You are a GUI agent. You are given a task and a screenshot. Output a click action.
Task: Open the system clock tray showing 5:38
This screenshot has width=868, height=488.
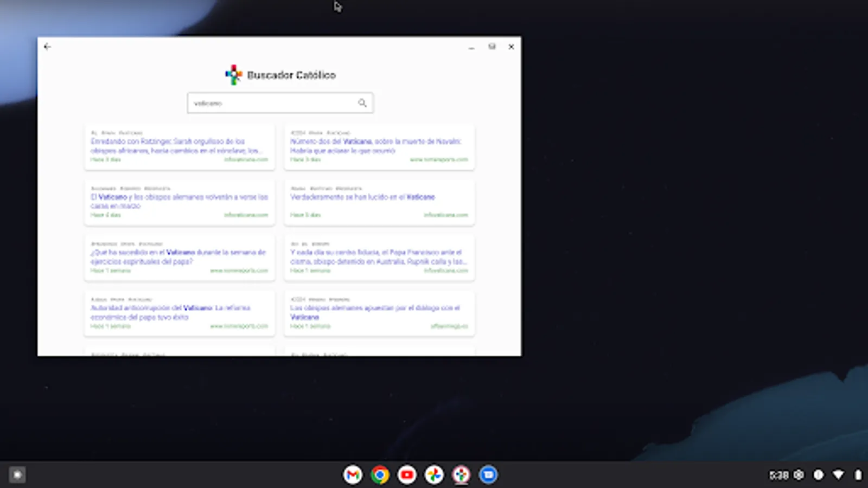click(780, 475)
